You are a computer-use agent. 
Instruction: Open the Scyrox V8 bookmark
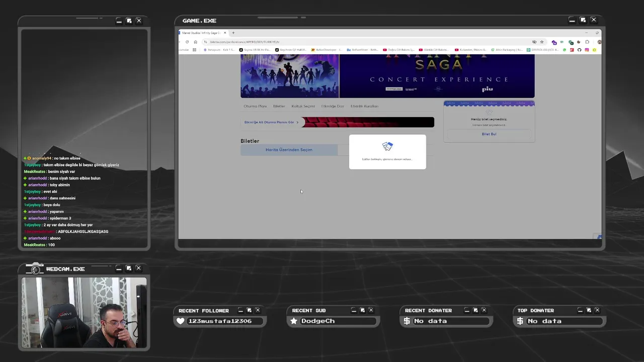255,50
